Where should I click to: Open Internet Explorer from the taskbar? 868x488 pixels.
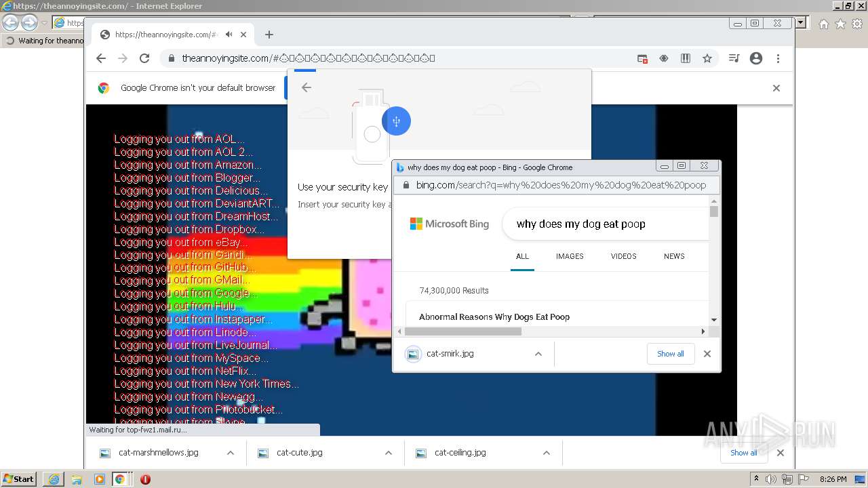pyautogui.click(x=54, y=479)
